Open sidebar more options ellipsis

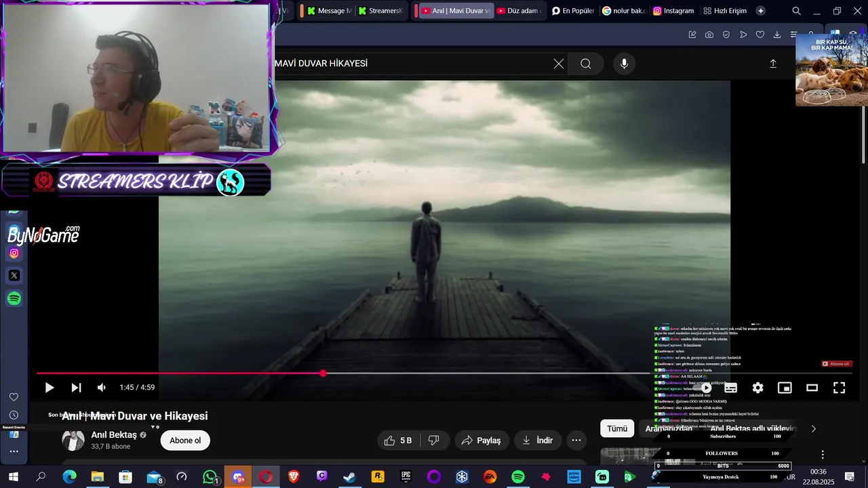(x=14, y=451)
